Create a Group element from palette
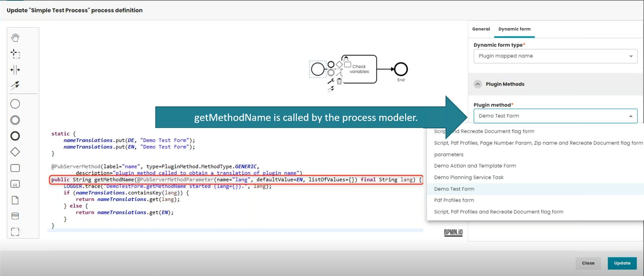The image size is (644, 276). (x=15, y=232)
